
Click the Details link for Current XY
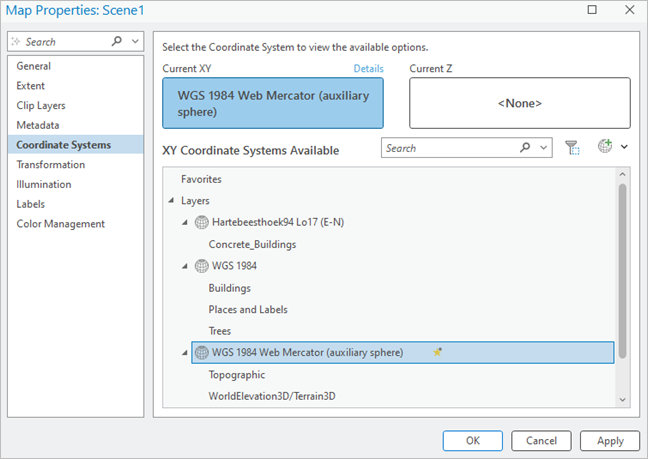[368, 68]
